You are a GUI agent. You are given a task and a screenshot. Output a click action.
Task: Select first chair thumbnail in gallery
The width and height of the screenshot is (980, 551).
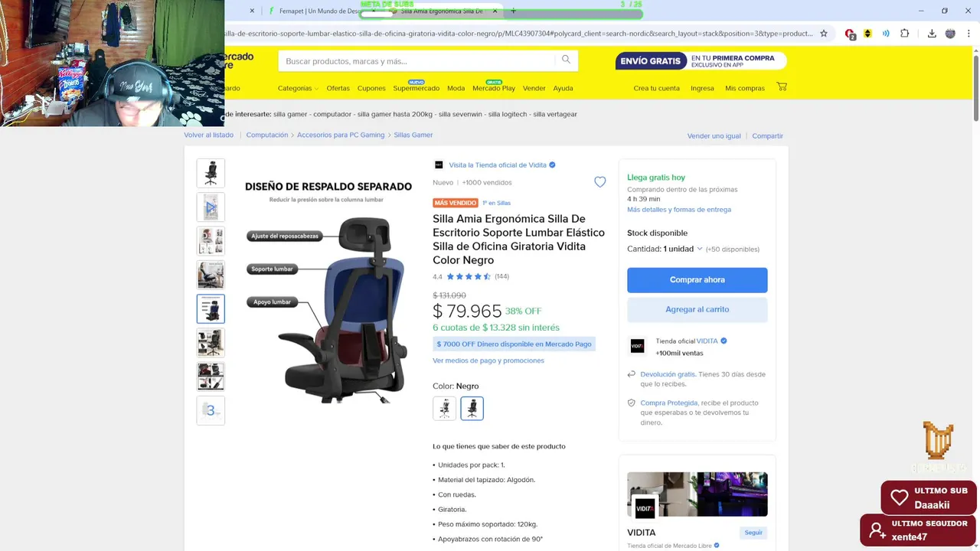click(x=211, y=173)
